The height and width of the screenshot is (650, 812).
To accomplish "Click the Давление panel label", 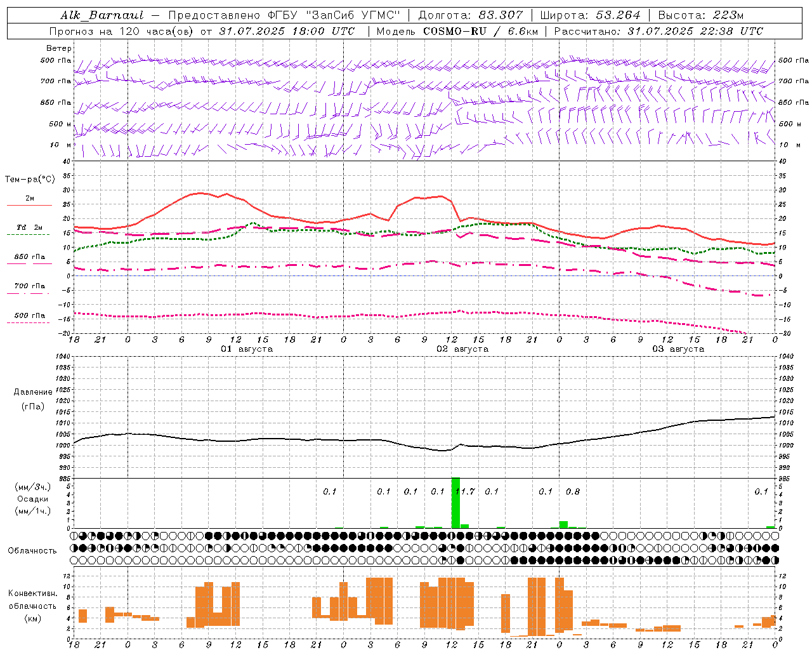I will (32, 392).
